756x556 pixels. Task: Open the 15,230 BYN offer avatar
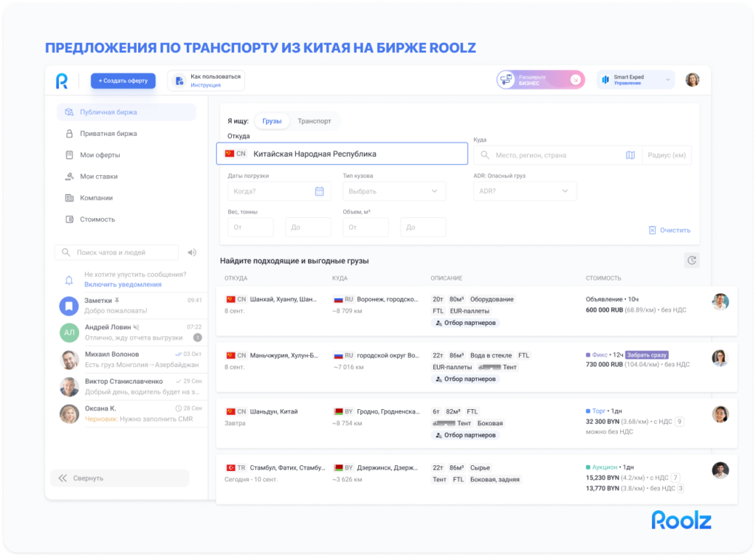(x=720, y=470)
